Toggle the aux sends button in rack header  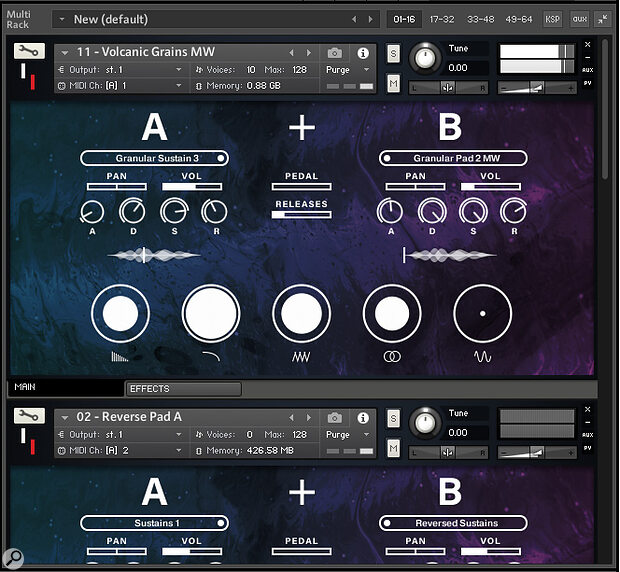click(580, 19)
